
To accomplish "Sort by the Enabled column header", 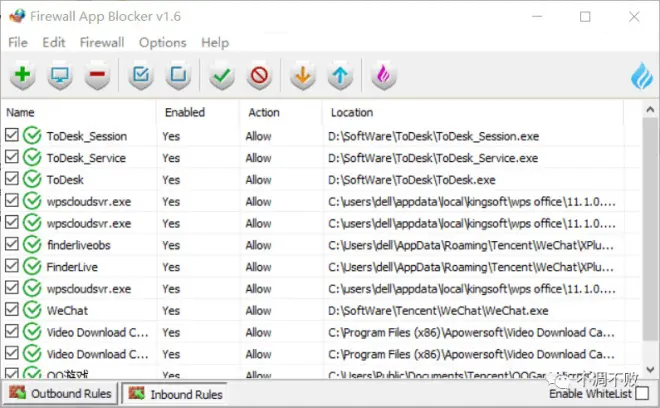I will coord(198,112).
